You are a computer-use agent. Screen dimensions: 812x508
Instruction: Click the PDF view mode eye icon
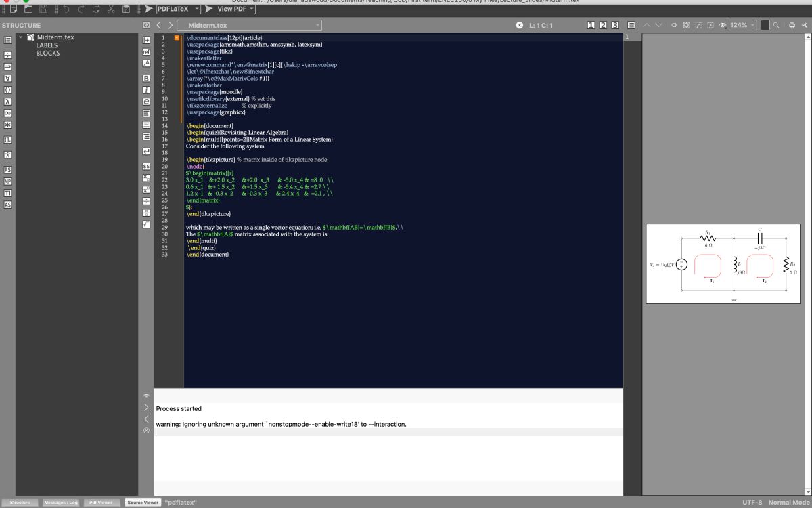click(x=723, y=25)
